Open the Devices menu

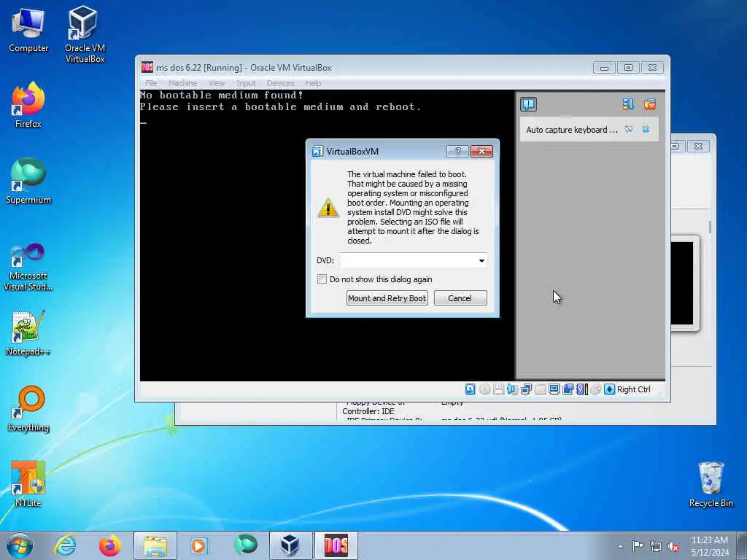coord(280,83)
